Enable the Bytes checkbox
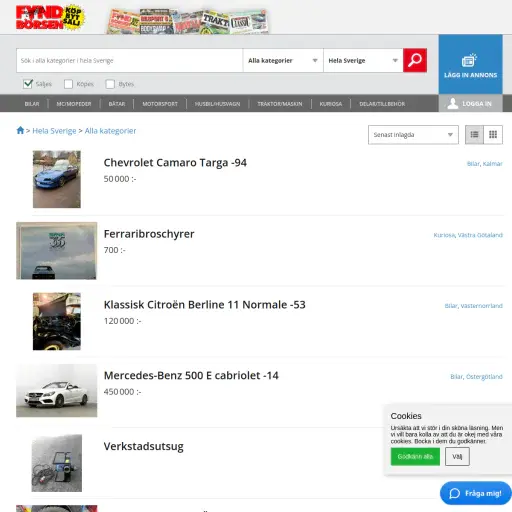 (110, 84)
